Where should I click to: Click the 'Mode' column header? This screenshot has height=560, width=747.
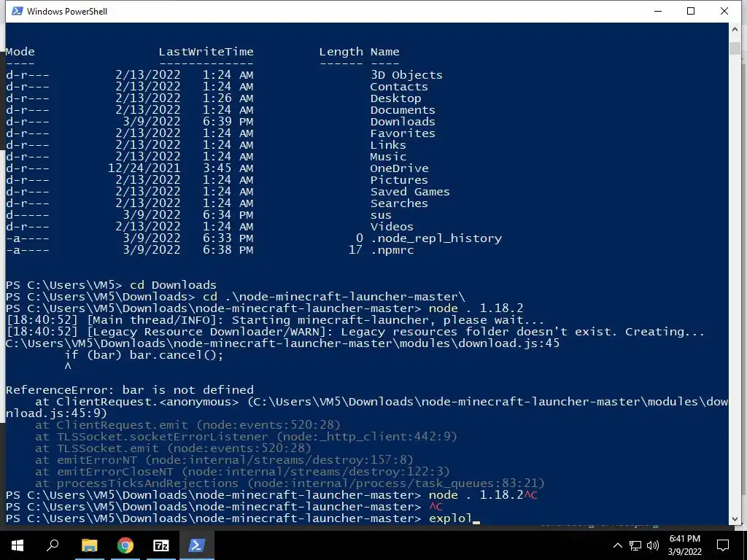click(20, 52)
